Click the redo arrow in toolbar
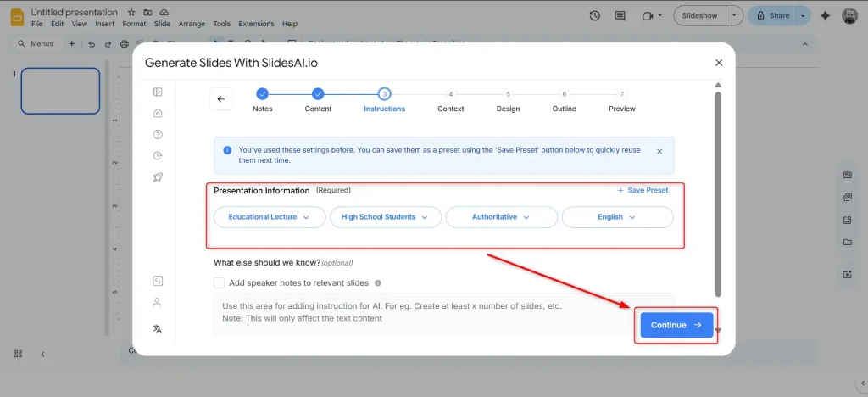Image resolution: width=868 pixels, height=397 pixels. click(108, 44)
